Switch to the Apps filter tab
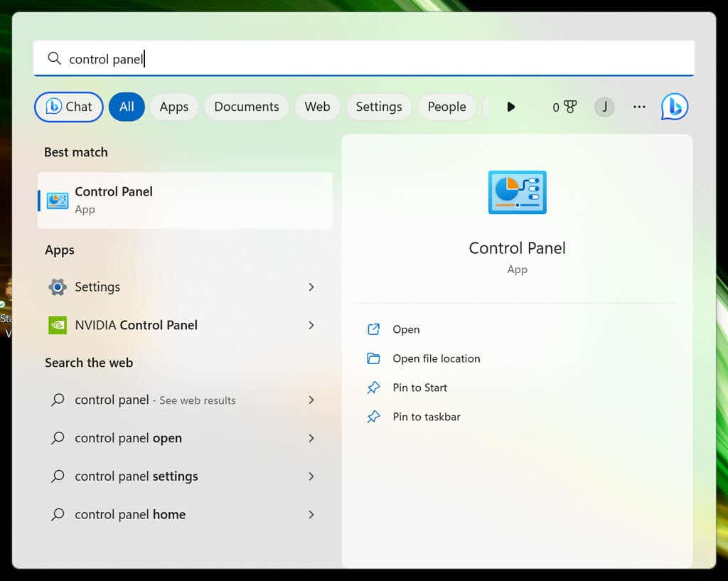728x581 pixels. click(173, 107)
